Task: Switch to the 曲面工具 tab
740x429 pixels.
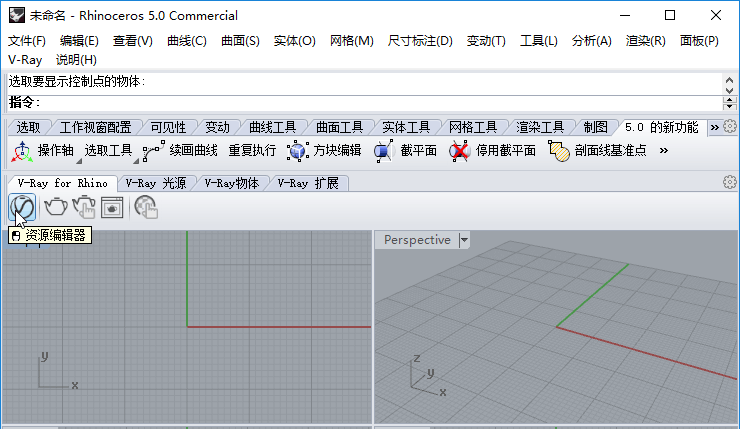Action: (339, 127)
